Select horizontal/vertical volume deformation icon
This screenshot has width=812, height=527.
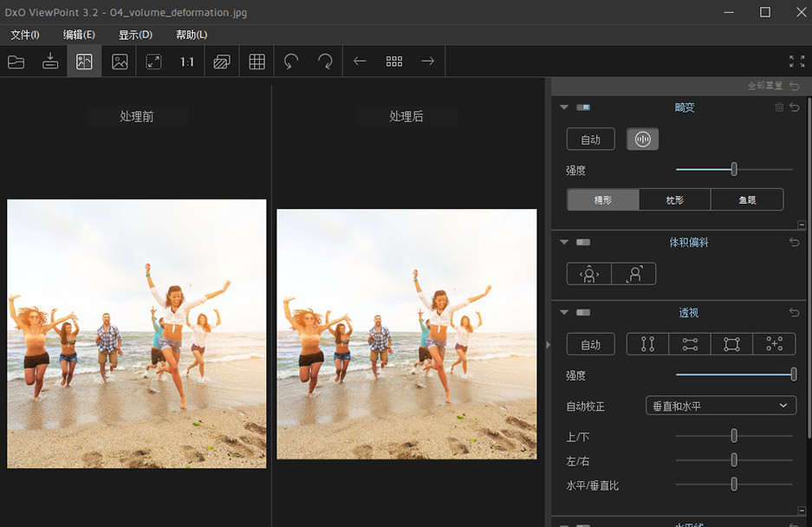coord(589,274)
